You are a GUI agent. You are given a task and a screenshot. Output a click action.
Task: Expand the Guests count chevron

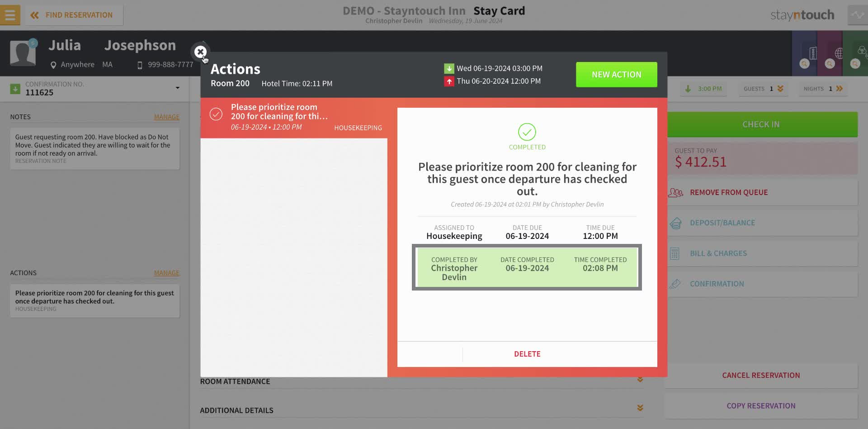point(780,89)
